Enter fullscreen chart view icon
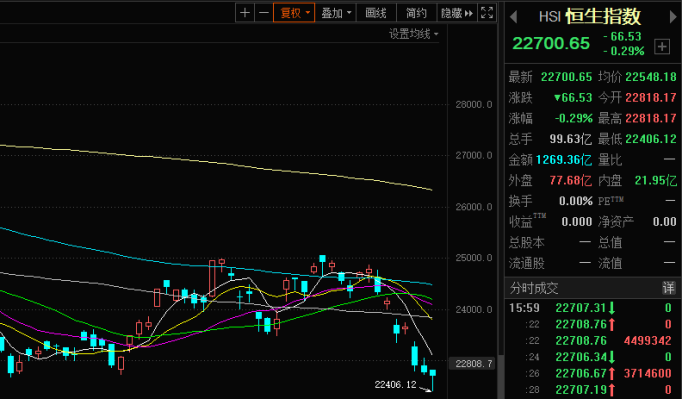This screenshot has width=682, height=399. (x=487, y=13)
